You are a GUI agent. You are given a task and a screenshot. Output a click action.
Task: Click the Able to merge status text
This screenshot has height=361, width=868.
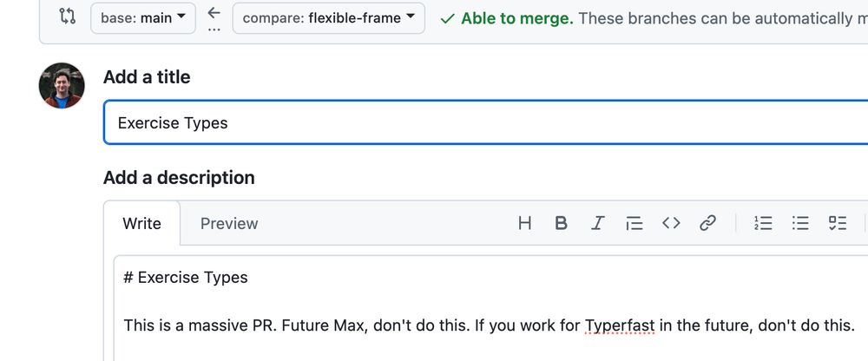coord(517,18)
